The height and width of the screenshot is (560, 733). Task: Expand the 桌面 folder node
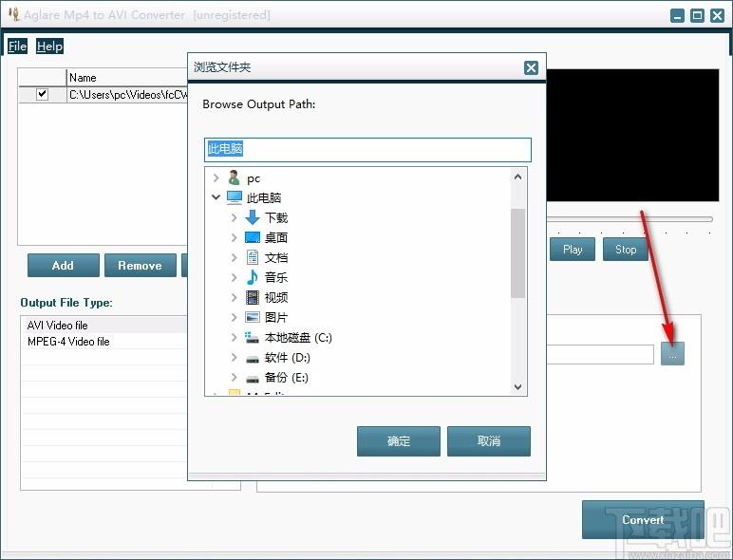(235, 237)
